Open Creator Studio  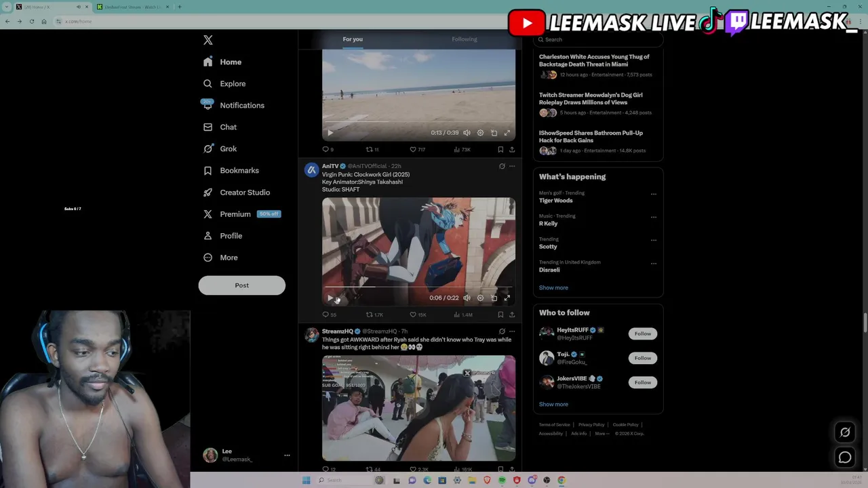(x=236, y=192)
